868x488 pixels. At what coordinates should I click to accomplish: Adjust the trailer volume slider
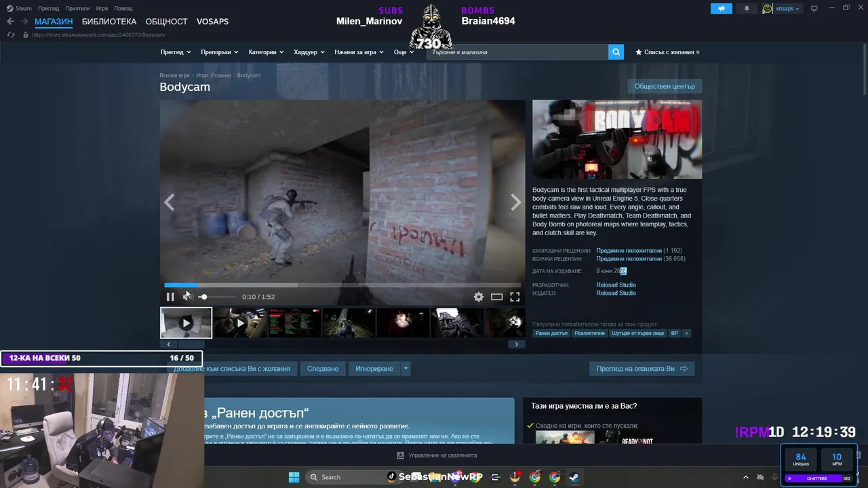point(217,297)
